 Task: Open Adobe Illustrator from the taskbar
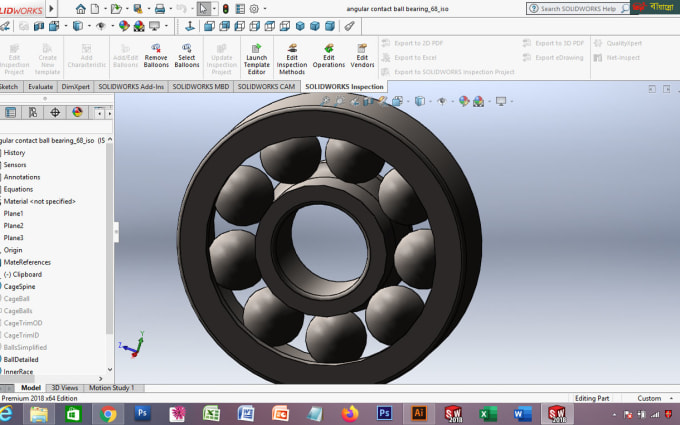[418, 414]
